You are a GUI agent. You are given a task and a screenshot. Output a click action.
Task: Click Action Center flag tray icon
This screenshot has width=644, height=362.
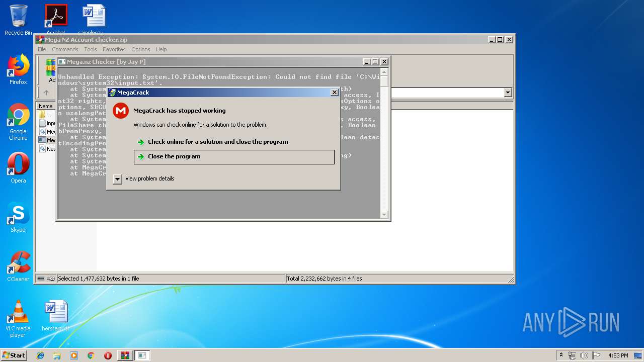point(596,355)
